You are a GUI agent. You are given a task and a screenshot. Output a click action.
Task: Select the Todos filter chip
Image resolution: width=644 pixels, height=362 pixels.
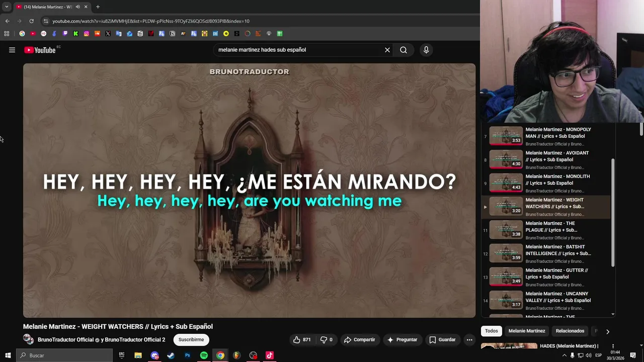click(492, 331)
